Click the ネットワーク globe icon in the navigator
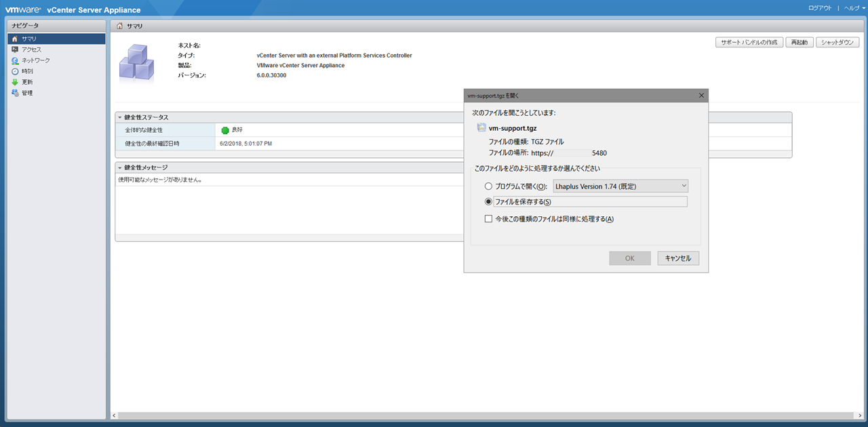The width and height of the screenshot is (868, 427). click(x=15, y=60)
